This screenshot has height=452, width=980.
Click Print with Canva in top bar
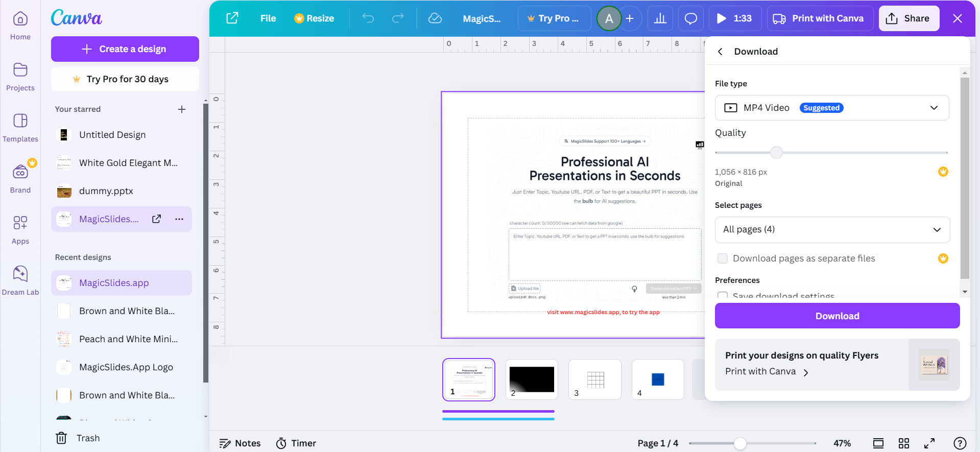[820, 18]
